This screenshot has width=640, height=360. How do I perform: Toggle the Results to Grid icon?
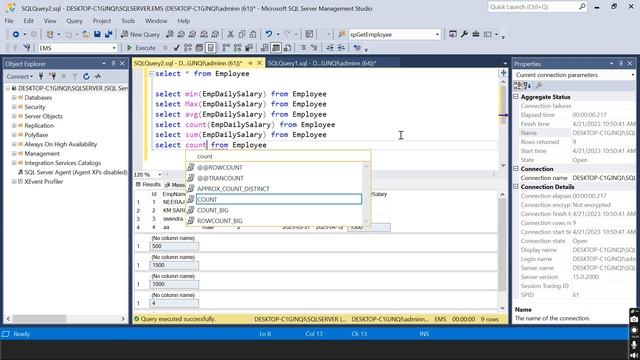pyautogui.click(x=276, y=48)
